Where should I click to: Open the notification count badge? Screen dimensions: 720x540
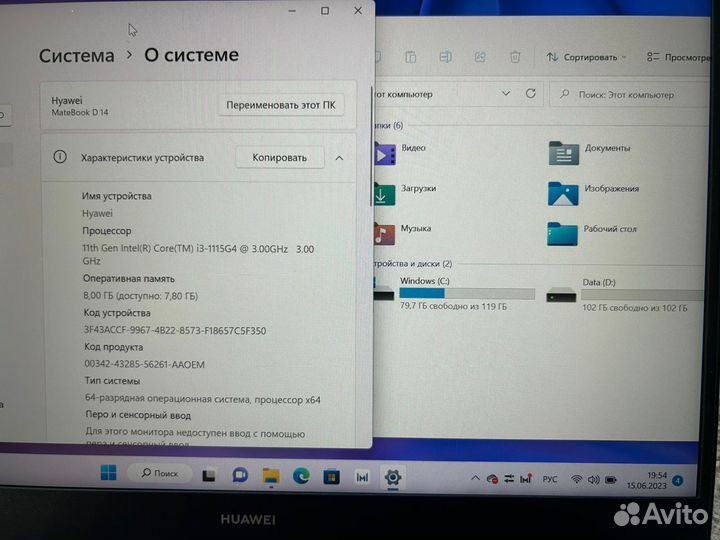pyautogui.click(x=678, y=481)
